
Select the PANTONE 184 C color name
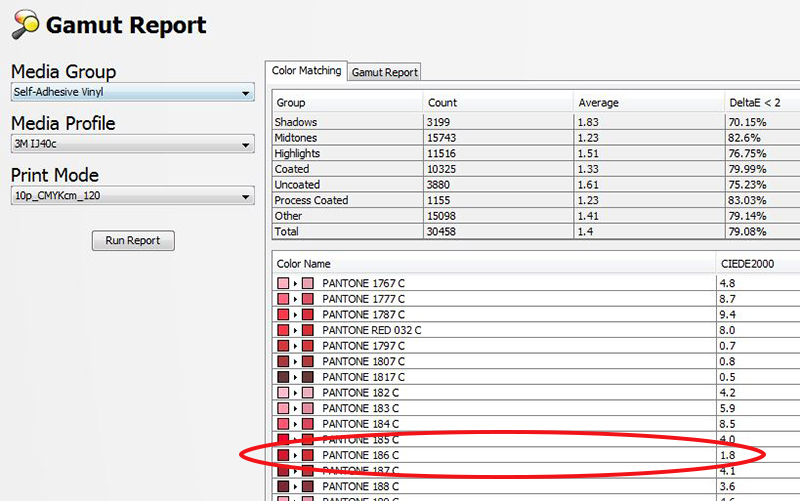pos(360,424)
